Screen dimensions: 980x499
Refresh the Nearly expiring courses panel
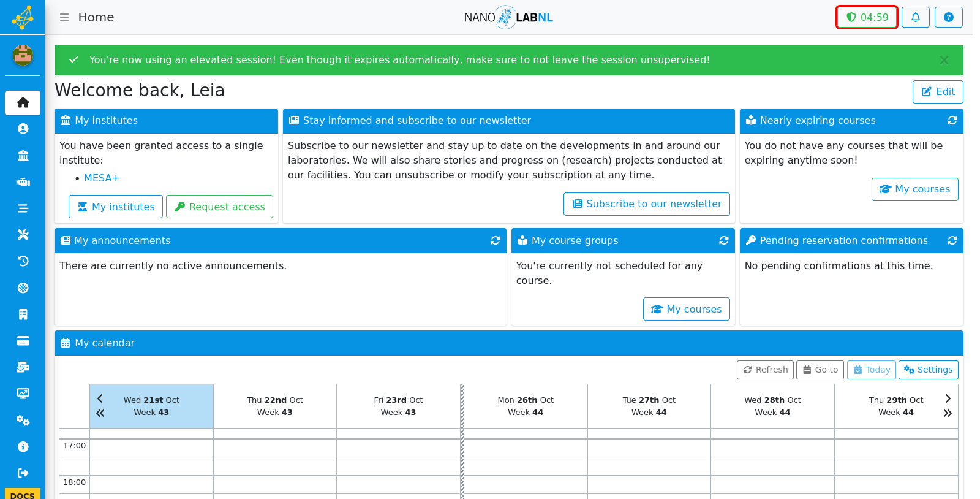(x=952, y=121)
